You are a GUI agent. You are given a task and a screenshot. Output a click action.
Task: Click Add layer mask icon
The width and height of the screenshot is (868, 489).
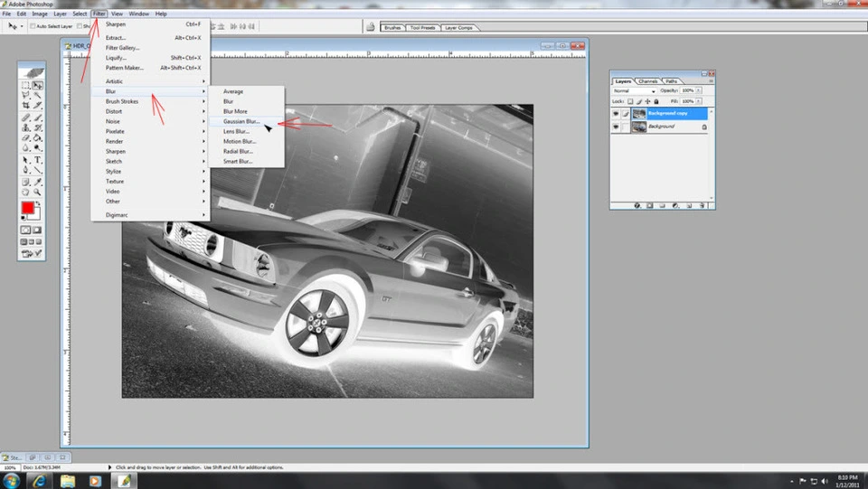click(650, 206)
